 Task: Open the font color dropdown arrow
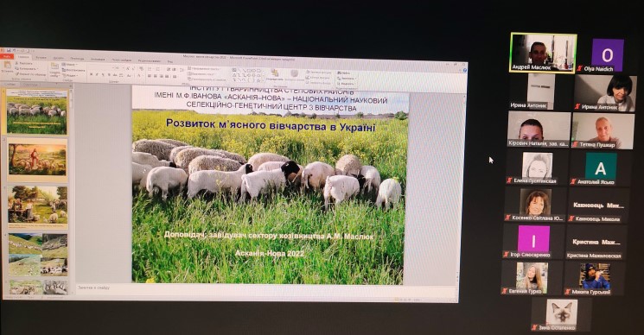pos(143,75)
